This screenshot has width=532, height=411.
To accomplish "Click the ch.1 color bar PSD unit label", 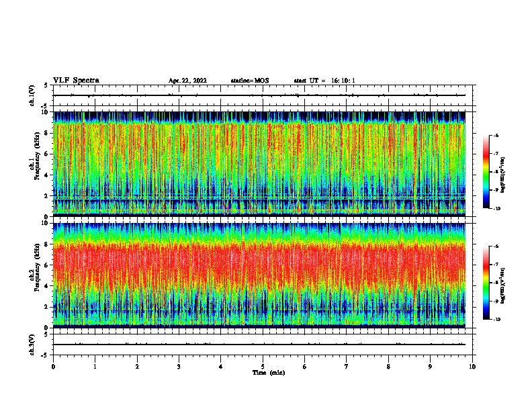I will (x=503, y=175).
